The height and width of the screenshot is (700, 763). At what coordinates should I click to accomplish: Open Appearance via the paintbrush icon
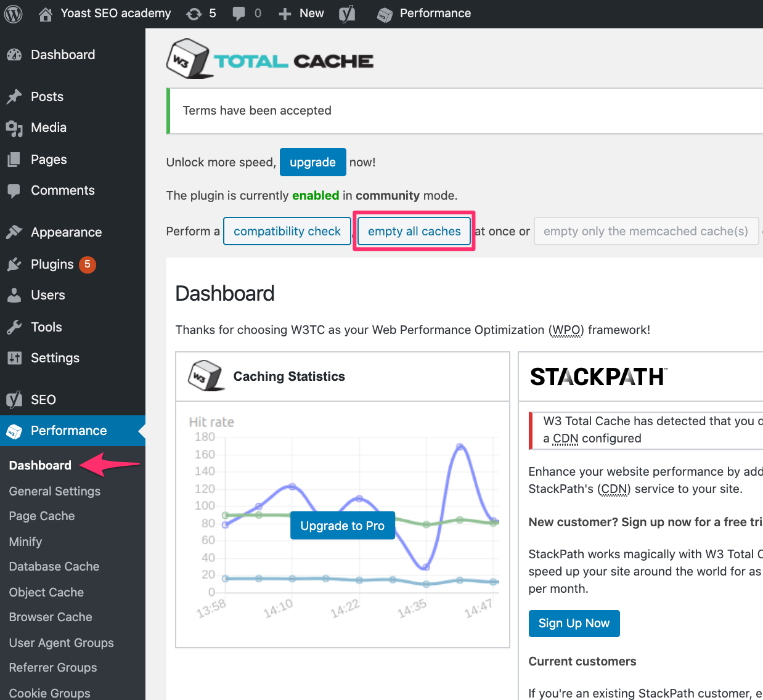[15, 232]
